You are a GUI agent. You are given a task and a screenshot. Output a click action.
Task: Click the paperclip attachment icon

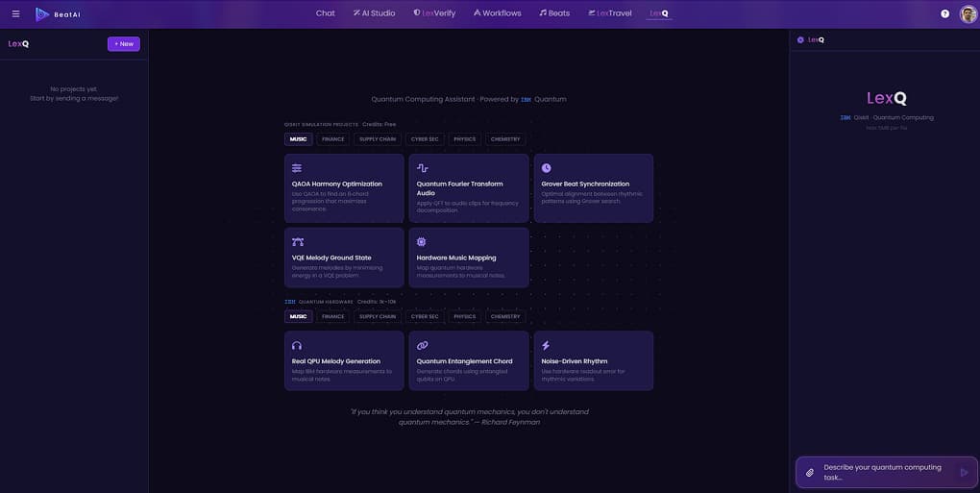click(810, 473)
